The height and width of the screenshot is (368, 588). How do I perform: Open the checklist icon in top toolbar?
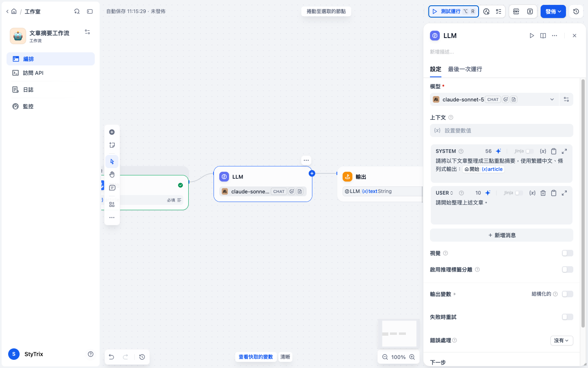click(499, 11)
